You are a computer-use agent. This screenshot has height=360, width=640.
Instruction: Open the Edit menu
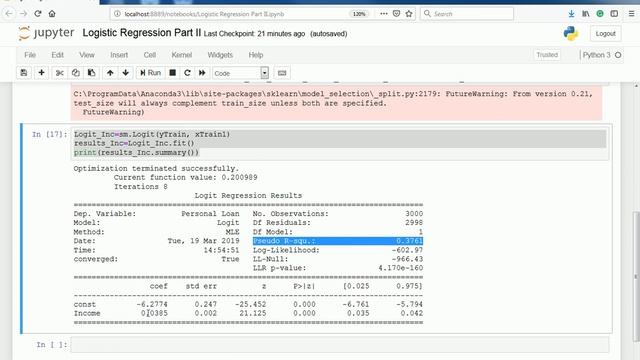tap(58, 55)
